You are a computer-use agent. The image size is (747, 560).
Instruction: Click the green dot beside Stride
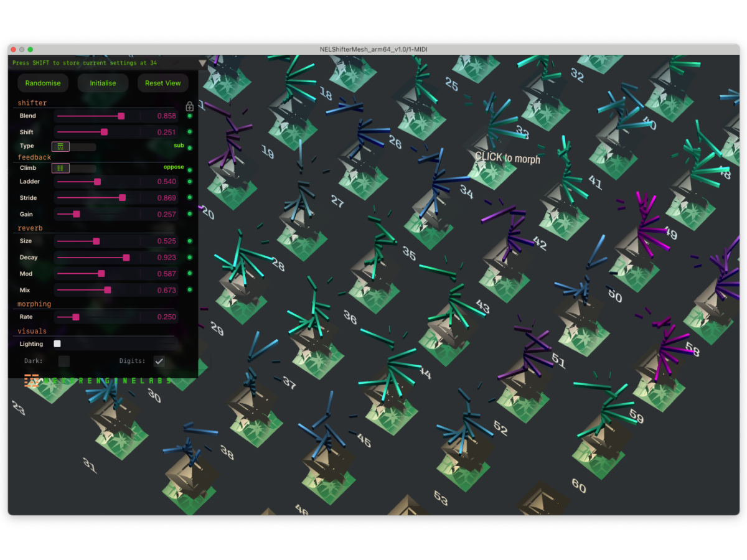point(190,198)
